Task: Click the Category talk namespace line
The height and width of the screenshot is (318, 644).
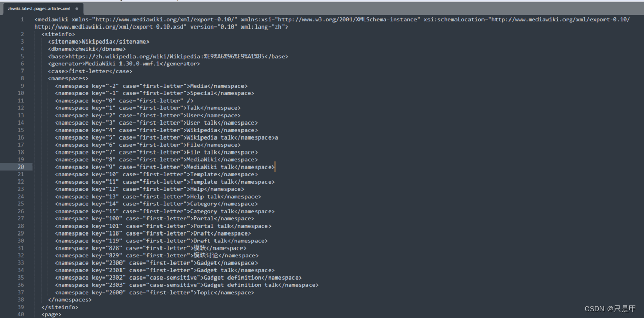Action: coord(165,211)
